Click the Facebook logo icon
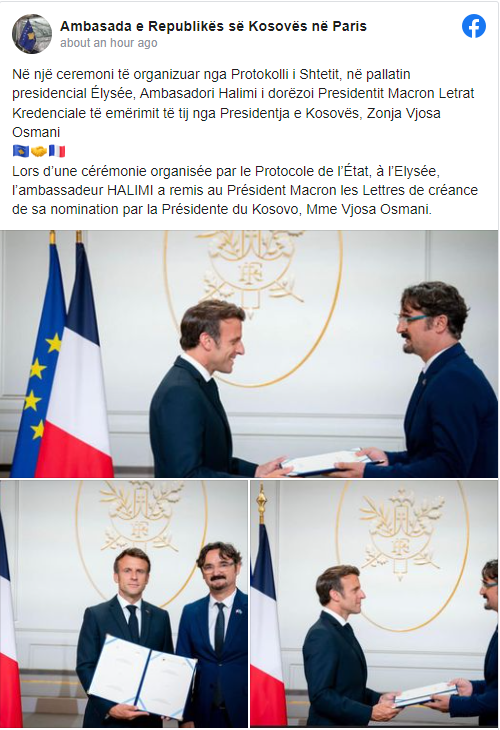This screenshot has width=500, height=730. point(474,27)
